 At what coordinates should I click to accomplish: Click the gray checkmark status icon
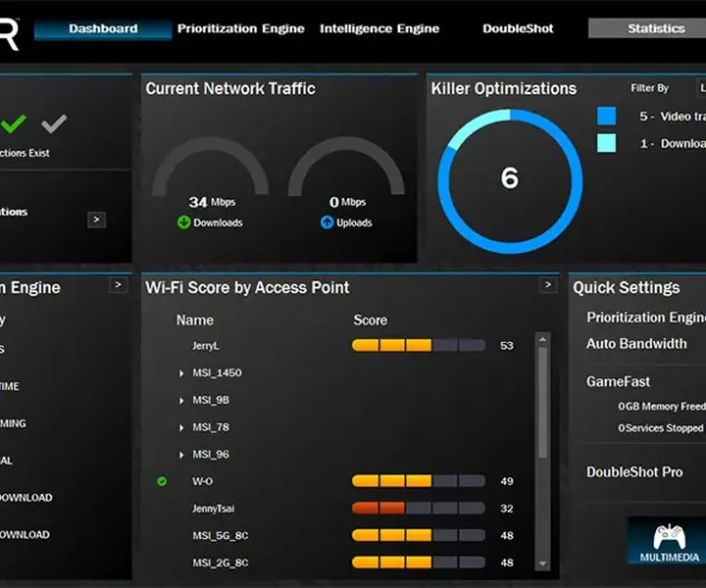pyautogui.click(x=54, y=123)
